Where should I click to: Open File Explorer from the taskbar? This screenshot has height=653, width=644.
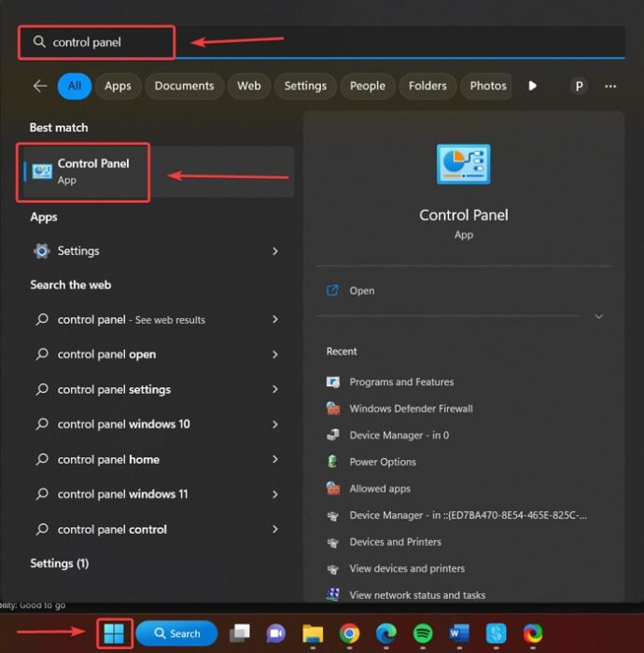313,633
